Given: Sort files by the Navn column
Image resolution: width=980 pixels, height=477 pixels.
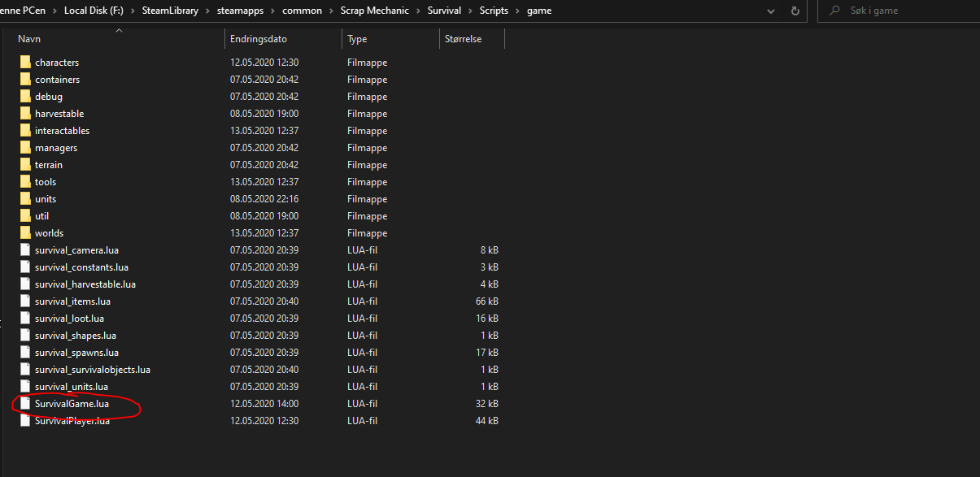Looking at the screenshot, I should click(29, 39).
